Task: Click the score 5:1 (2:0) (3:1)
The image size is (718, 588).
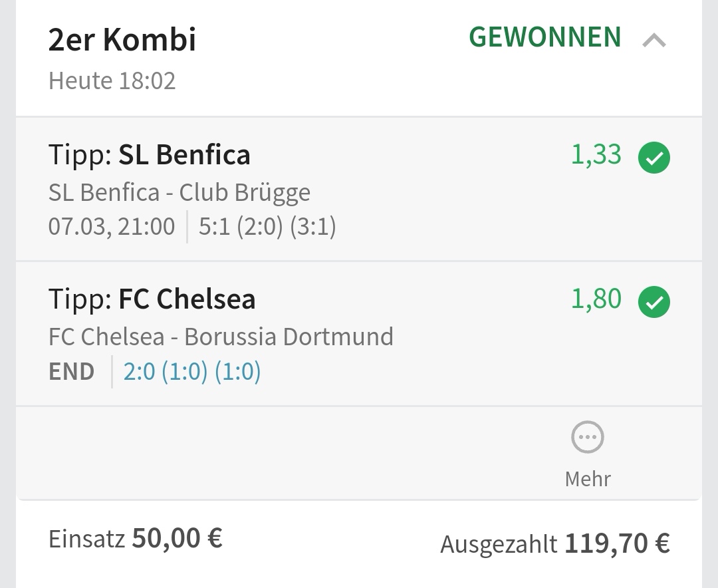Action: click(x=267, y=226)
